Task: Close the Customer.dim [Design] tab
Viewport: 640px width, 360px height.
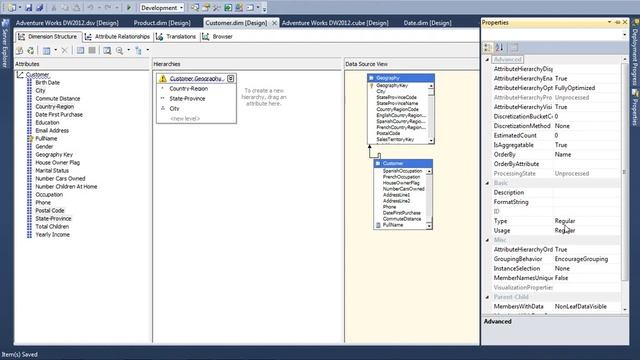Action: 275,23
